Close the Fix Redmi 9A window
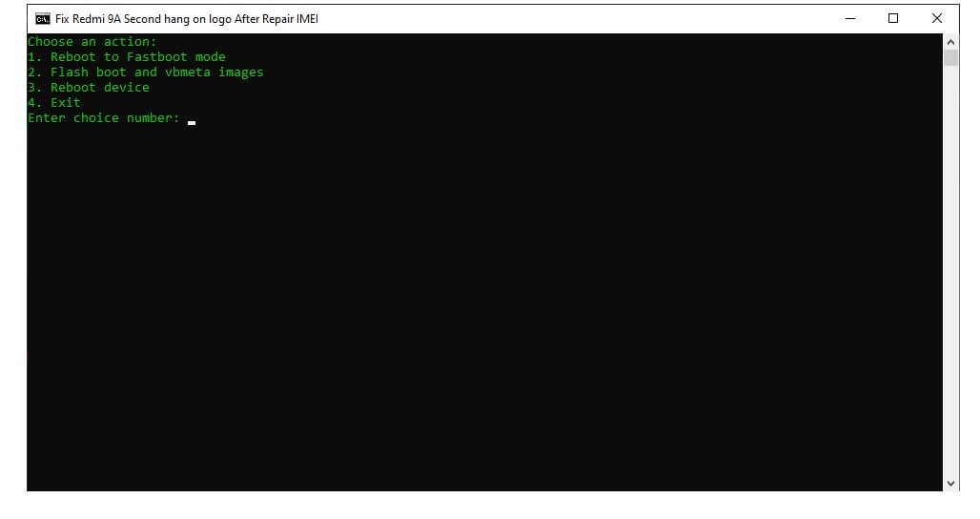 tap(937, 19)
